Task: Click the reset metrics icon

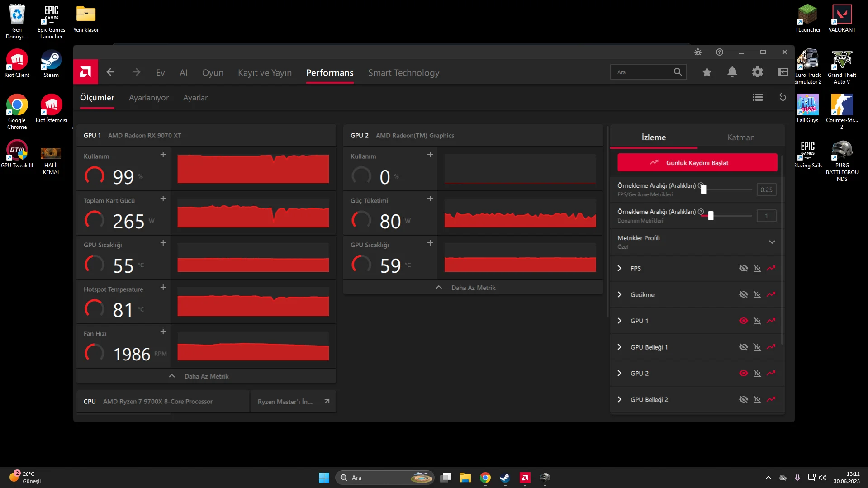Action: [783, 97]
